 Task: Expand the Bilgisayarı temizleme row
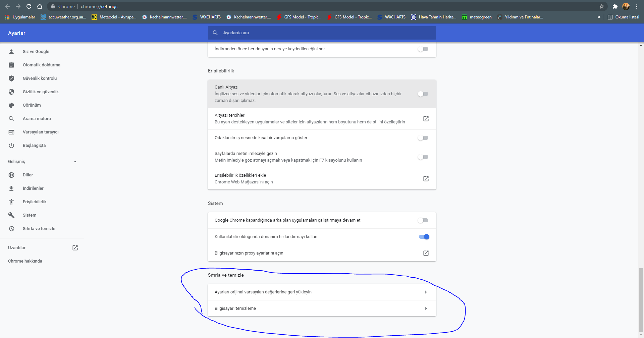point(322,308)
